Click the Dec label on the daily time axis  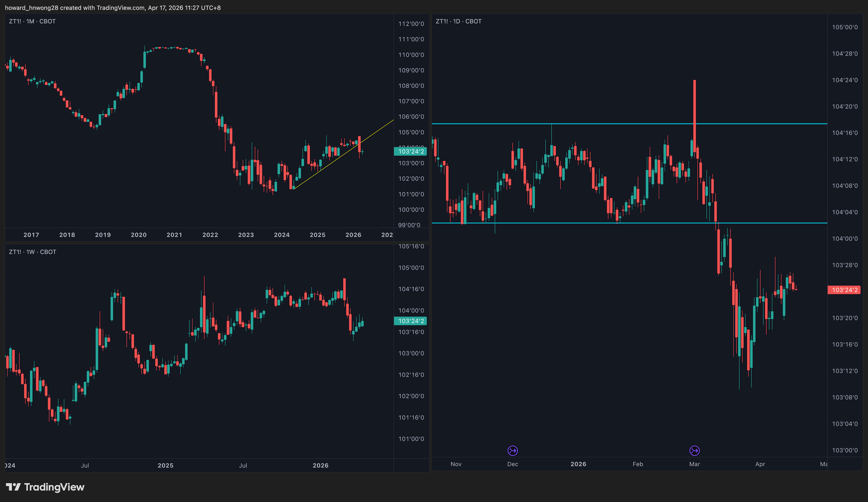[512, 464]
